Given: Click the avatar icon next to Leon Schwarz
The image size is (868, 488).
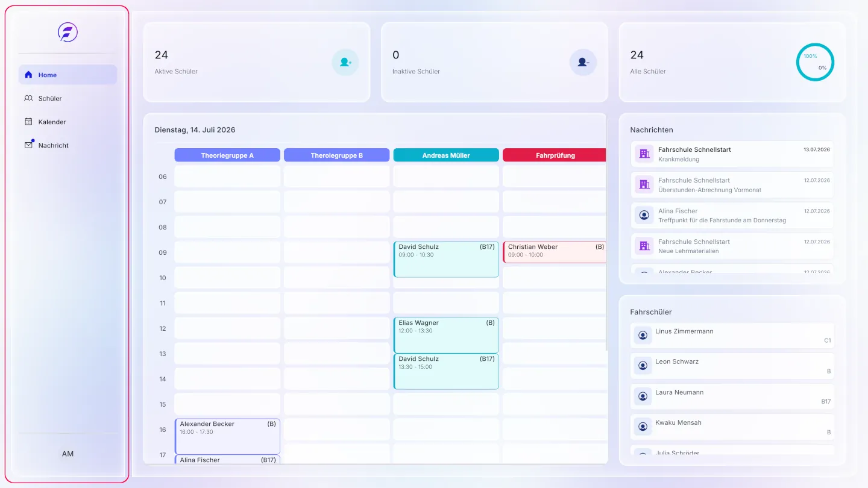Looking at the screenshot, I should [x=643, y=365].
